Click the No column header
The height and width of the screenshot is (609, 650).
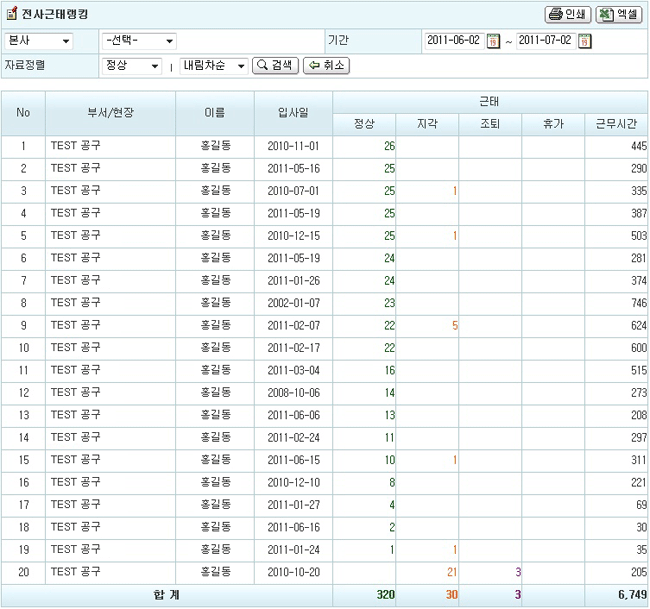pyautogui.click(x=23, y=113)
